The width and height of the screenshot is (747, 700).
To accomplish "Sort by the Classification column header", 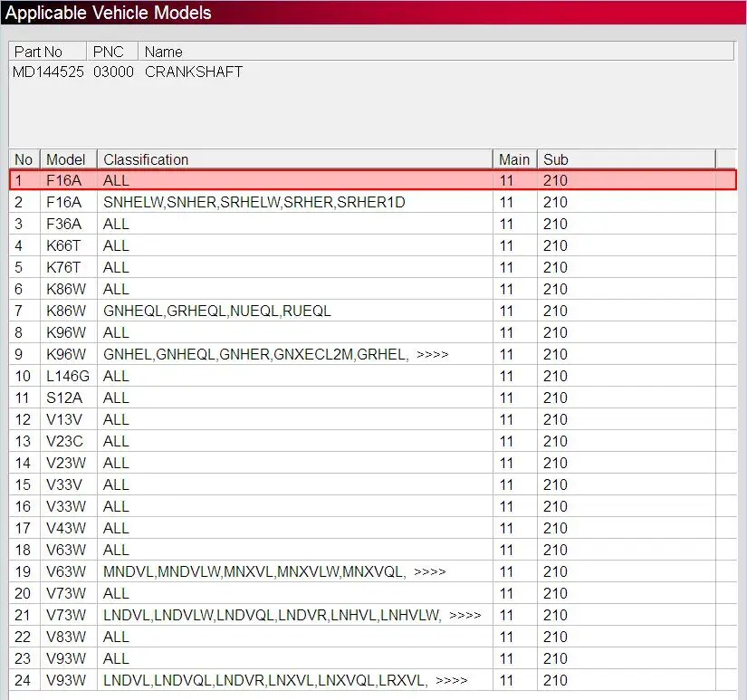I will click(x=295, y=159).
